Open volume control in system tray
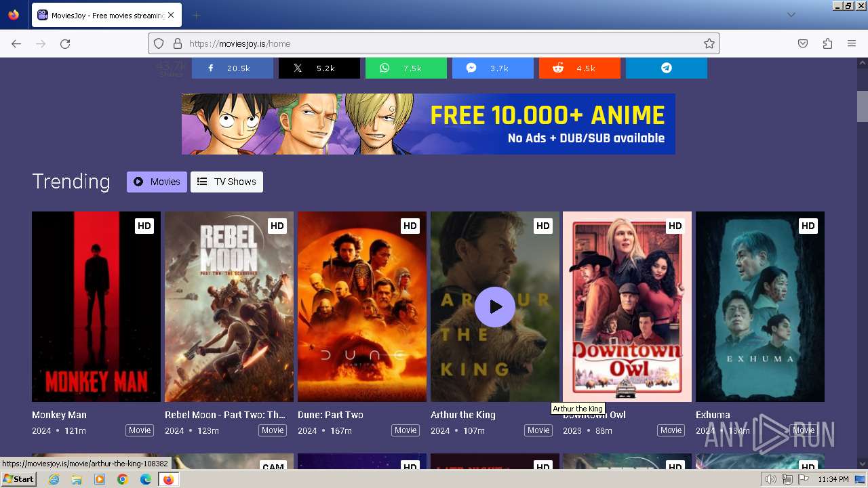This screenshot has width=868, height=488. pyautogui.click(x=770, y=479)
